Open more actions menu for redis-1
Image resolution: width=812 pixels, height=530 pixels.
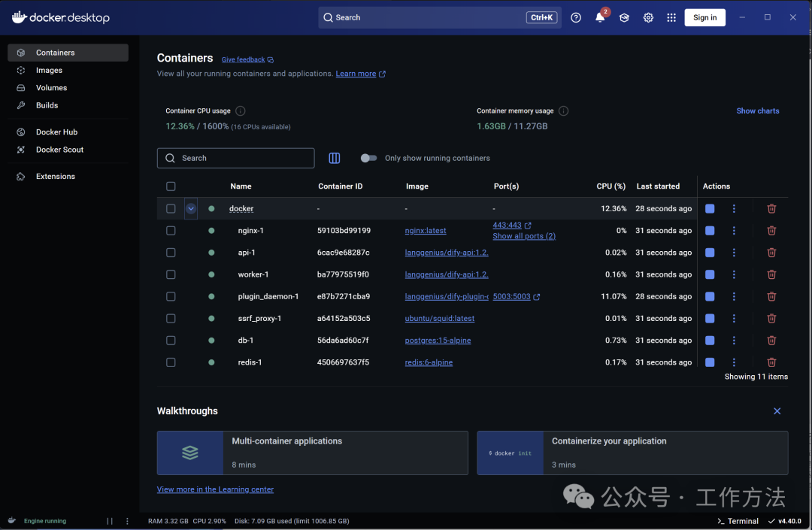tap(733, 362)
